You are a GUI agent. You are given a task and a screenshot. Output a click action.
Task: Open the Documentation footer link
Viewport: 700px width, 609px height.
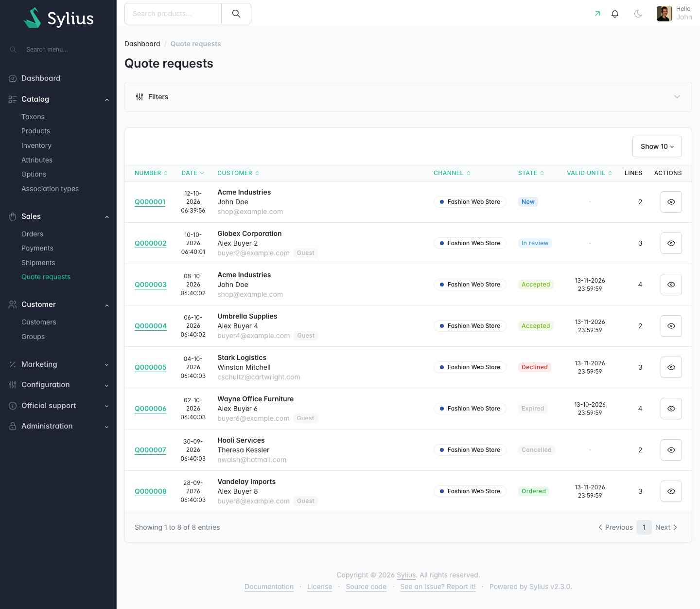[x=269, y=587]
